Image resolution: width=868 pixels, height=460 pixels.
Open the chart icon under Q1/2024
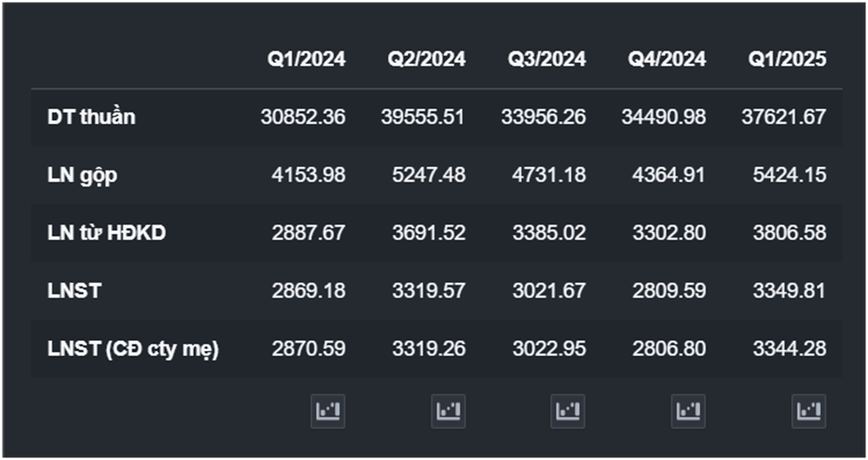click(x=328, y=411)
